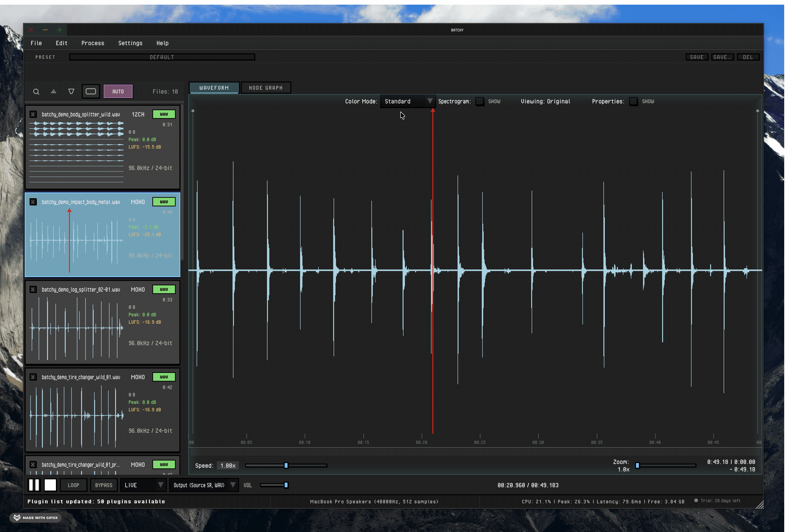
Task: Open the Color Mode Standard dropdown
Action: coord(407,101)
